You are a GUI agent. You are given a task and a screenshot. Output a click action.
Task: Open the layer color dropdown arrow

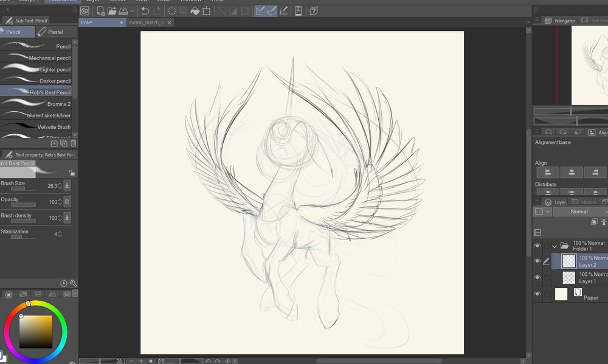coord(548,211)
